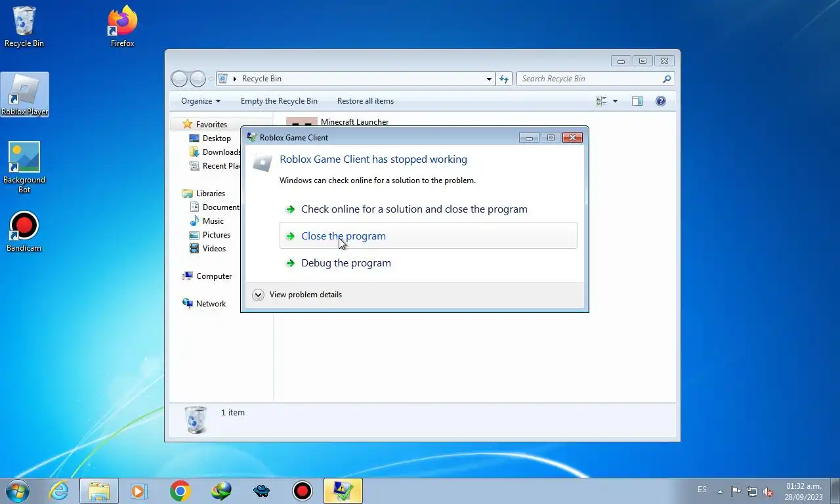Change your view icon in Explorer toolbar
Screen dimensions: 840x504
tap(601, 101)
